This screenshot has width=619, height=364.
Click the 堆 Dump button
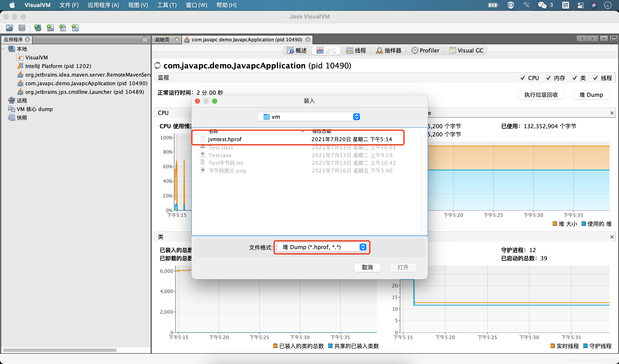pos(591,95)
